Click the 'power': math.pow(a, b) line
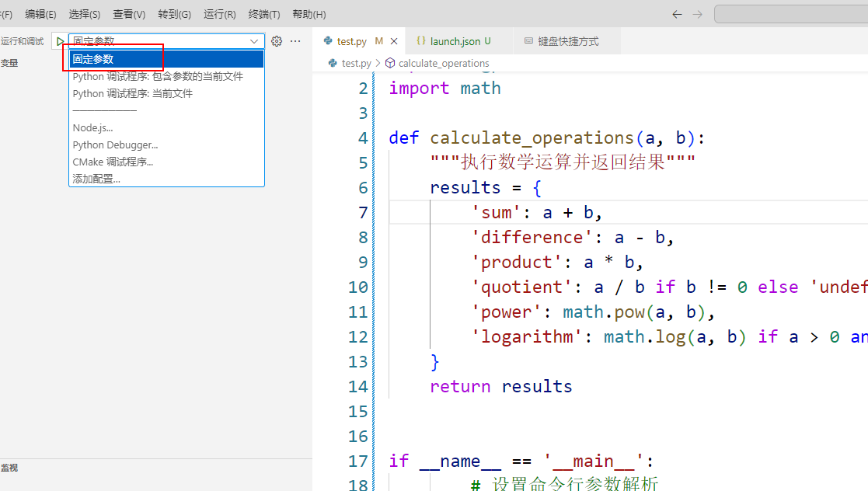The height and width of the screenshot is (491, 868). tap(593, 312)
